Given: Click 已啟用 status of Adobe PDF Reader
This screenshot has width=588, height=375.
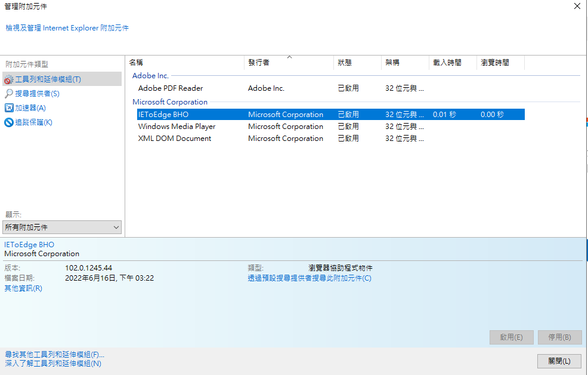Looking at the screenshot, I should pyautogui.click(x=348, y=88).
